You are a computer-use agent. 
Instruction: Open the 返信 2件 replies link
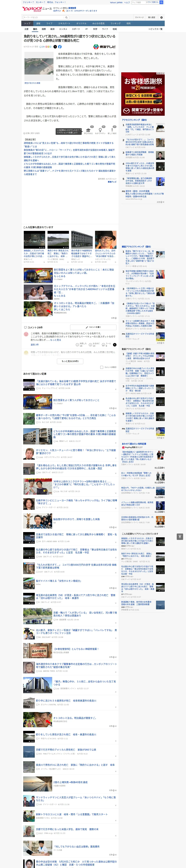35,345
